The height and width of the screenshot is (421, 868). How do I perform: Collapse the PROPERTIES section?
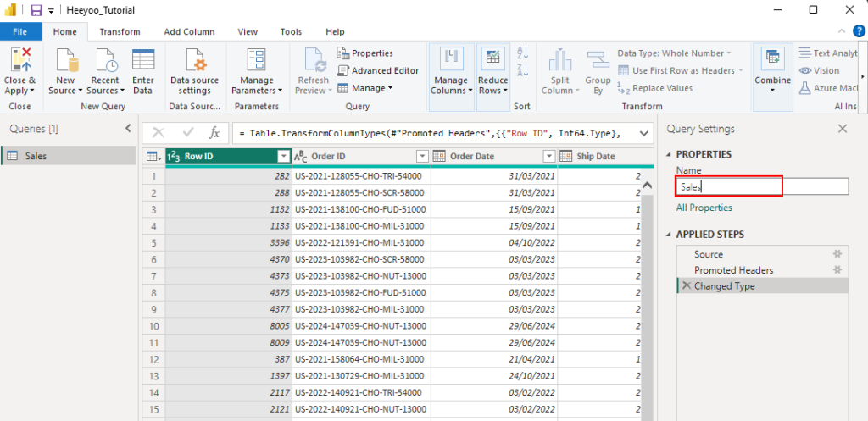click(x=670, y=154)
